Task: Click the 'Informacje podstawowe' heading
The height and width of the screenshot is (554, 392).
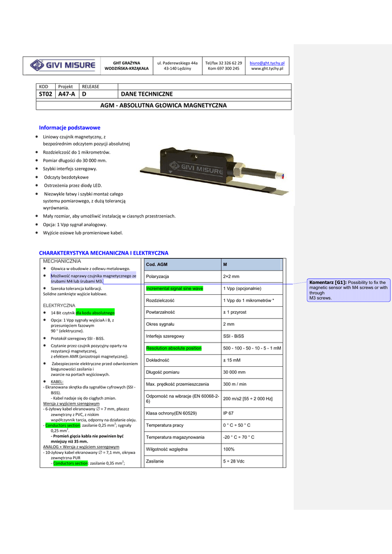Action: [70, 128]
